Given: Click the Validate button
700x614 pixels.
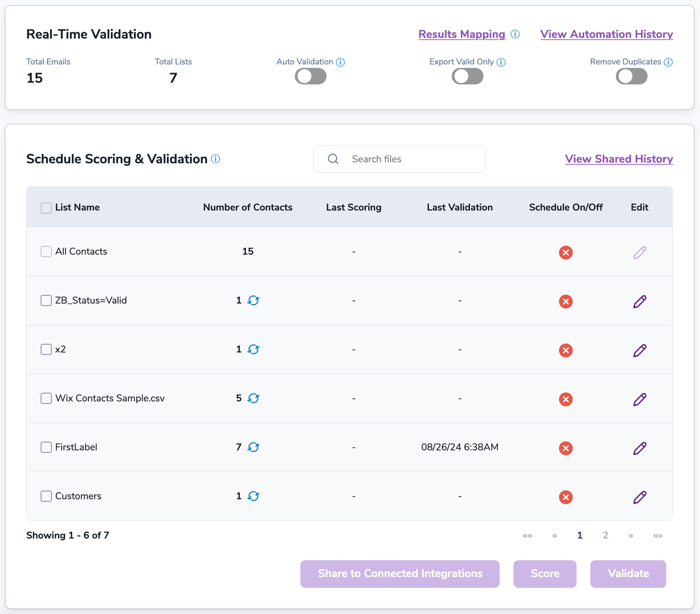Looking at the screenshot, I should (x=628, y=574).
